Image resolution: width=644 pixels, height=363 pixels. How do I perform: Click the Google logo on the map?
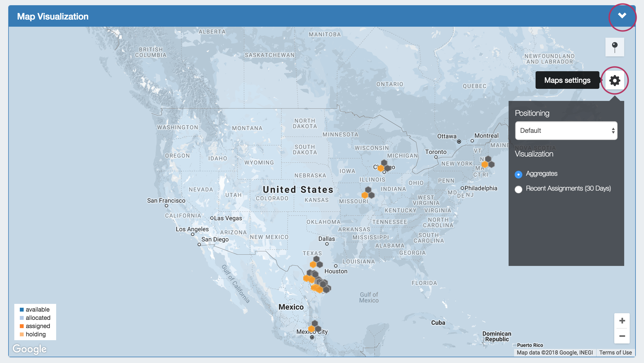tap(30, 349)
